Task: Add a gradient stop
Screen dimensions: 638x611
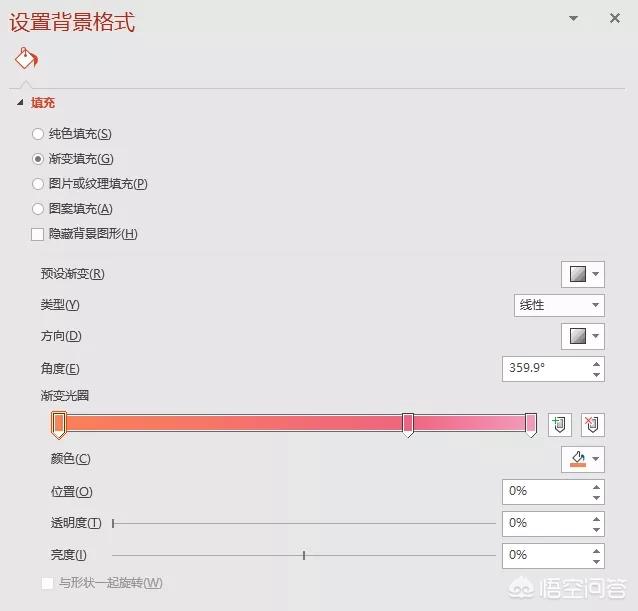Action: pyautogui.click(x=559, y=425)
